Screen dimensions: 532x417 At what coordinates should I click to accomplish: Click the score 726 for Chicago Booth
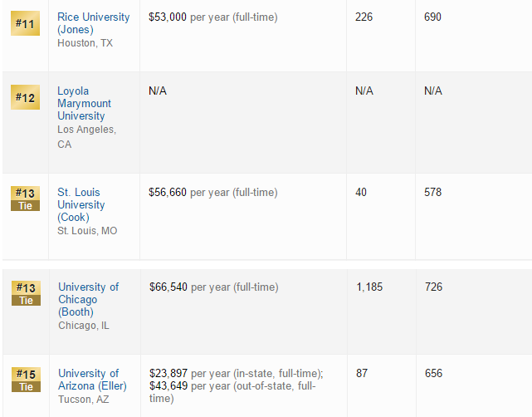[433, 287]
